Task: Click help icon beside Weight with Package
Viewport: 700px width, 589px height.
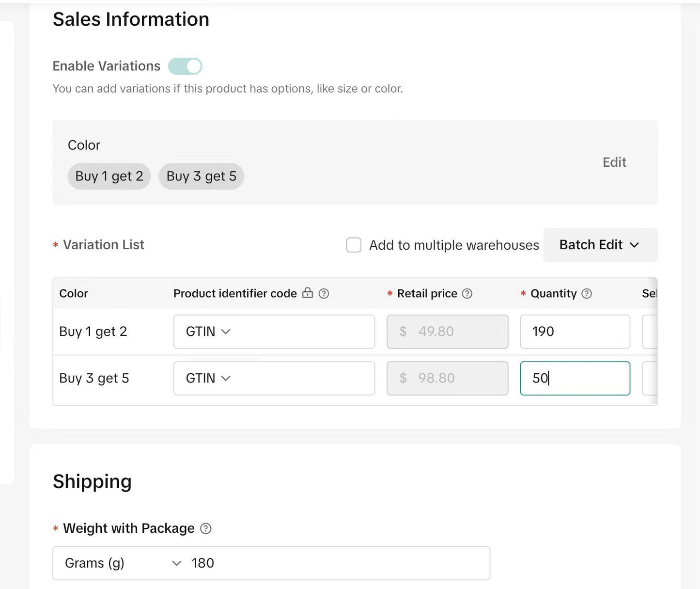Action: tap(206, 528)
